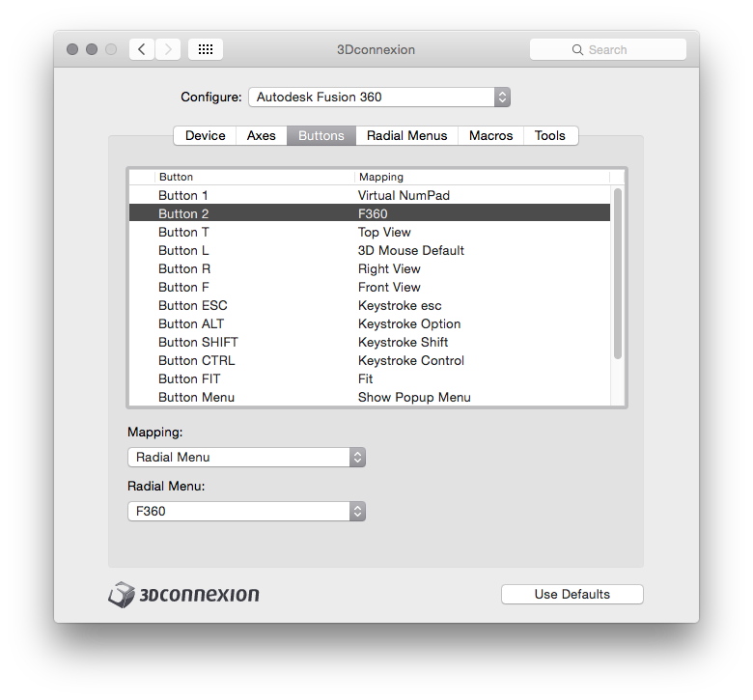Click the magnifier icon in Search
753x700 pixels.
click(577, 50)
